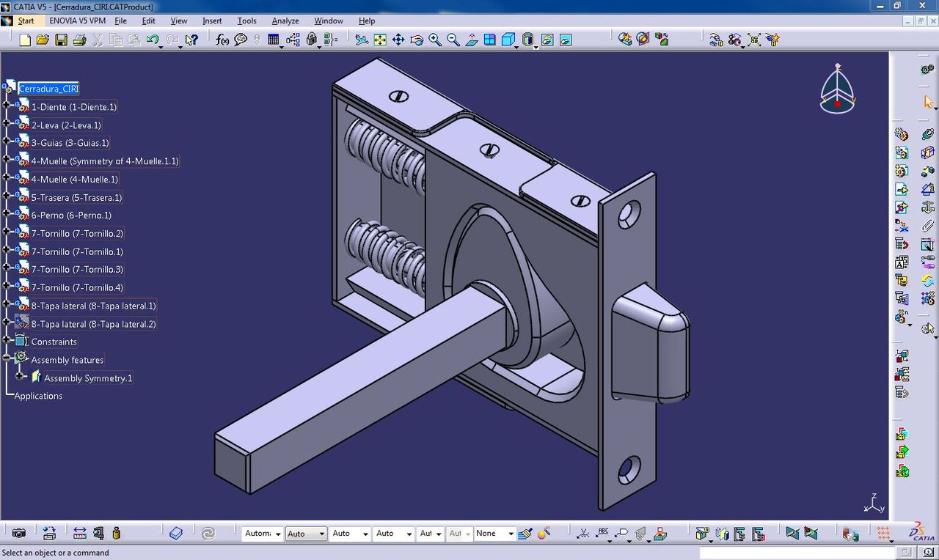Open the ENOVIA V5 VPM menu
Screen dimensions: 939x560
[x=77, y=21]
